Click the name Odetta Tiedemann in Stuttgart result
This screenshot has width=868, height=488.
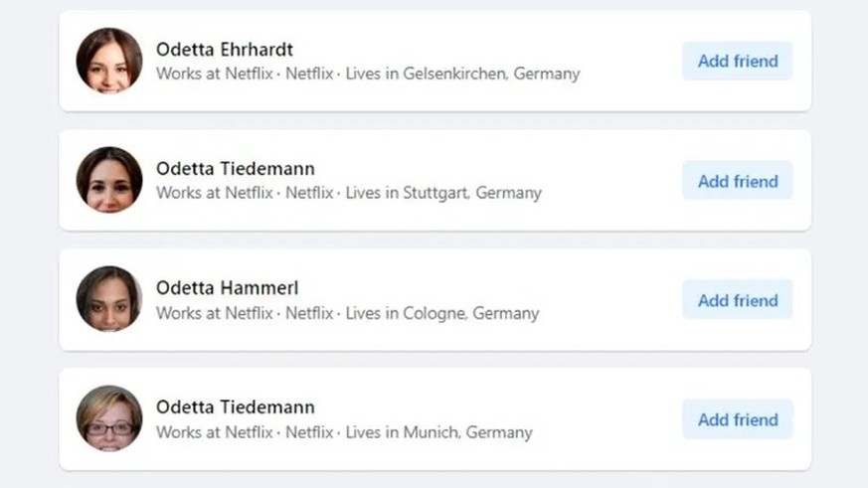[236, 169]
